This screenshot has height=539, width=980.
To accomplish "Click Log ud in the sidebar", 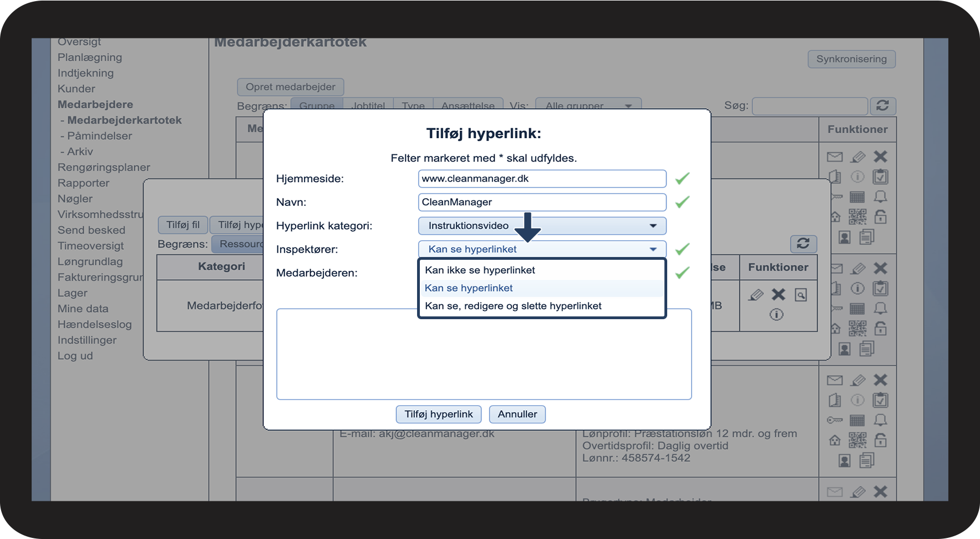I will pyautogui.click(x=75, y=356).
